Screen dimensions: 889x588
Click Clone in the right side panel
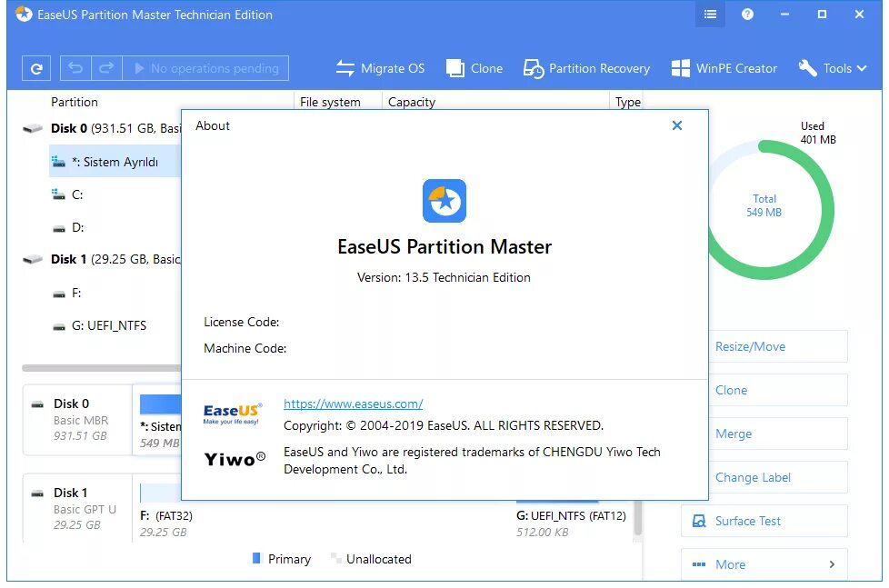(x=778, y=390)
